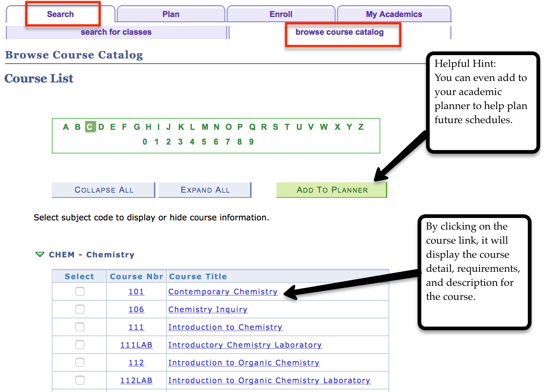The image size is (549, 392).
Task: Collapse the CHEM - Chemistry subject triangle
Action: pos(40,254)
